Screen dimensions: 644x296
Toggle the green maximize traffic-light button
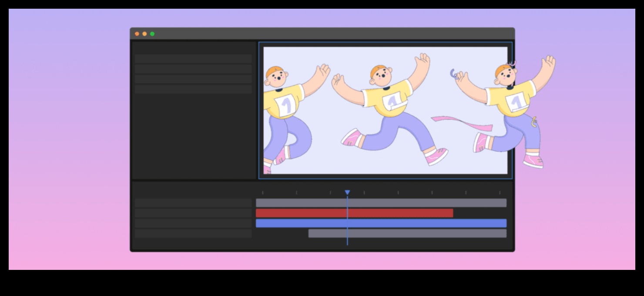(152, 33)
